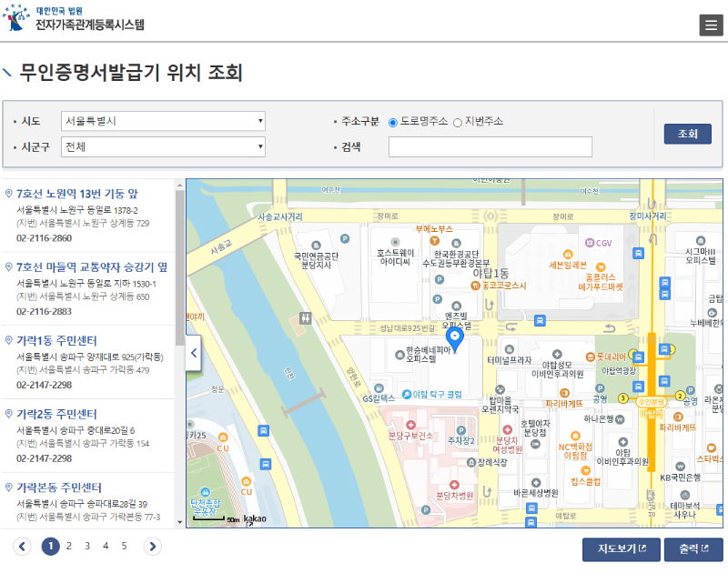
Task: Click inside the 검색 search field
Action: 491,146
